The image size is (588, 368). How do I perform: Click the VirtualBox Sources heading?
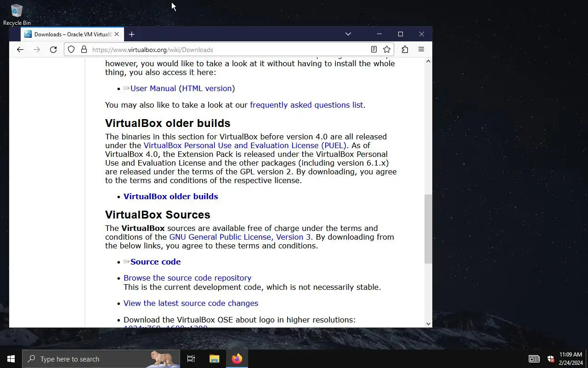pos(158,215)
